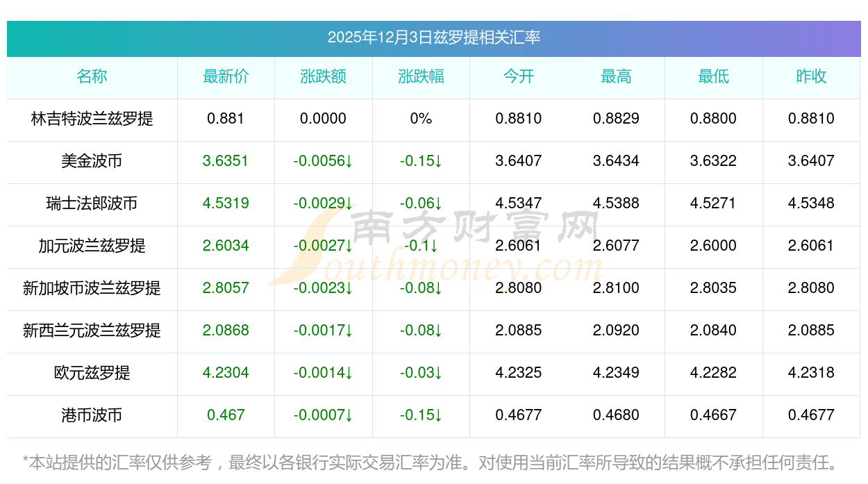Click the high value 4.2349
868x484 pixels.
[x=616, y=373]
